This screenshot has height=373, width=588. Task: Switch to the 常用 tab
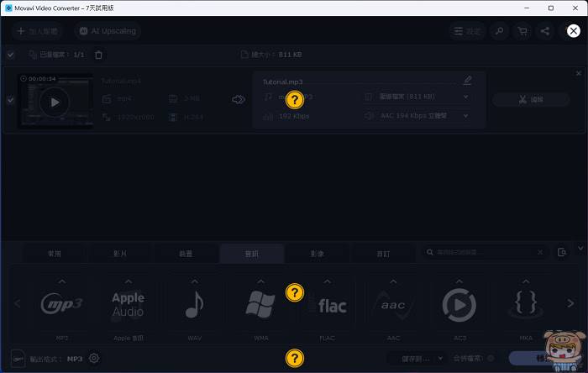click(55, 254)
